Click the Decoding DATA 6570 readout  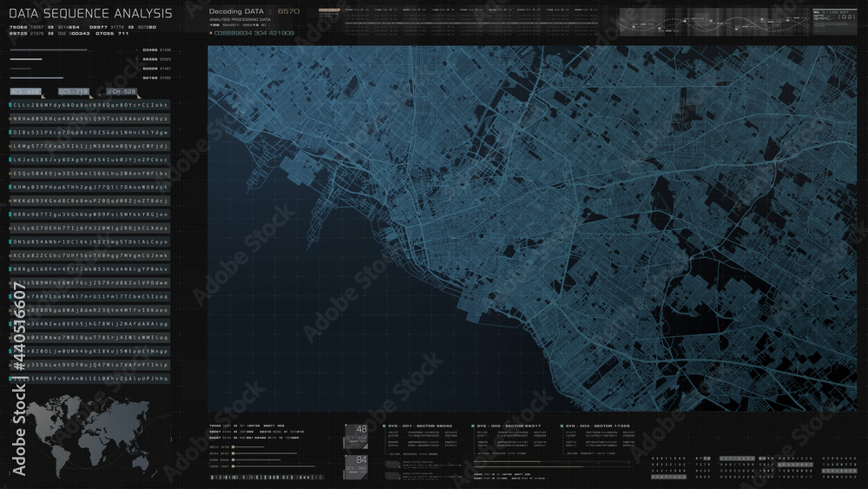254,11
